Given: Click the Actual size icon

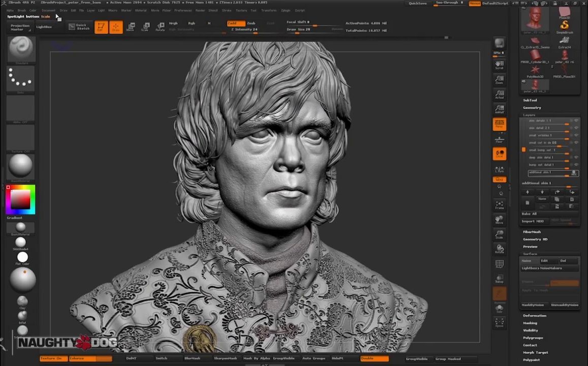Looking at the screenshot, I should coord(499,94).
